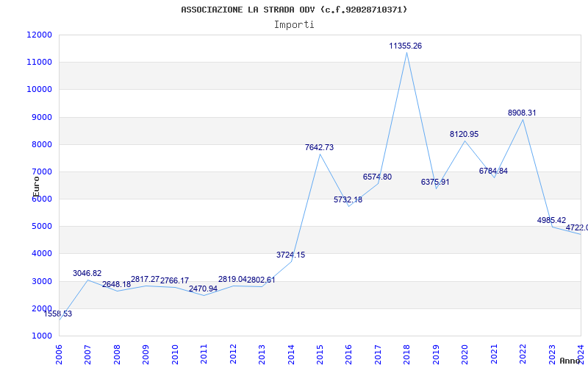Select the 1558.53 data label
Viewport: 588px width, 368px height.
(x=58, y=314)
